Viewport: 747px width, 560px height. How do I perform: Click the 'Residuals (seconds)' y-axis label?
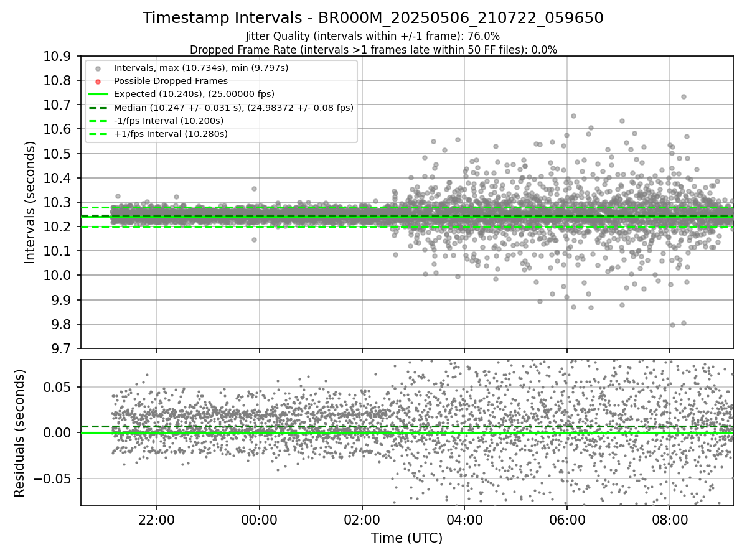point(19,433)
